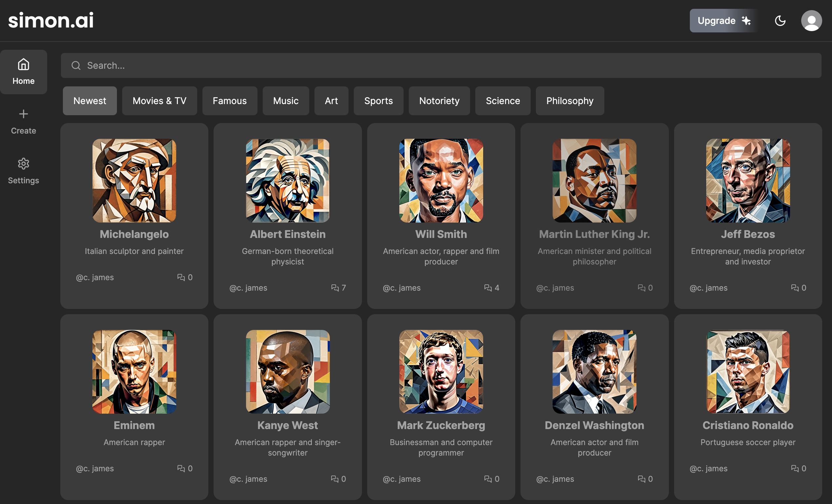832x504 pixels.
Task: Click Albert Einstein's chat count icon
Action: 335,288
